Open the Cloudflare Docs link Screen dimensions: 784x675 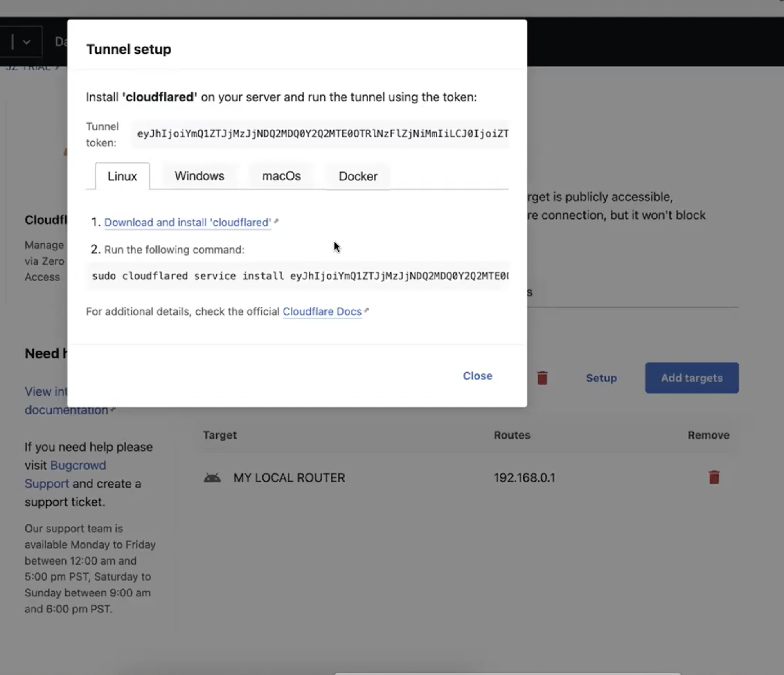pyautogui.click(x=322, y=311)
